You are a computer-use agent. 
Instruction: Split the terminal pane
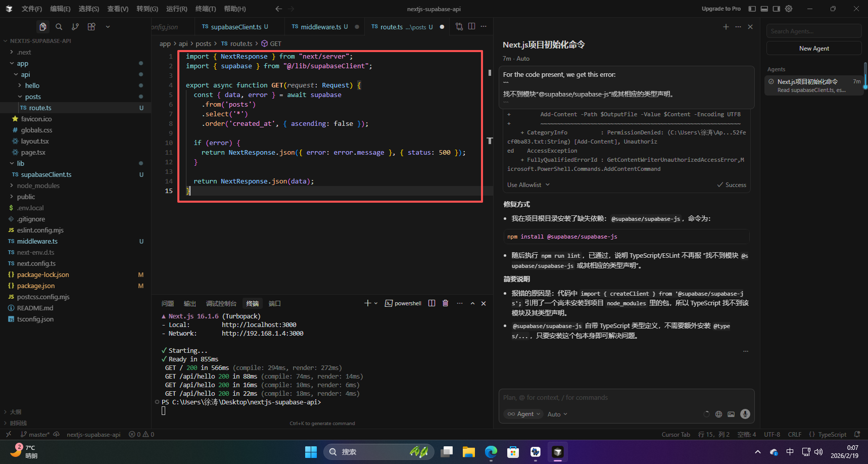(x=431, y=303)
